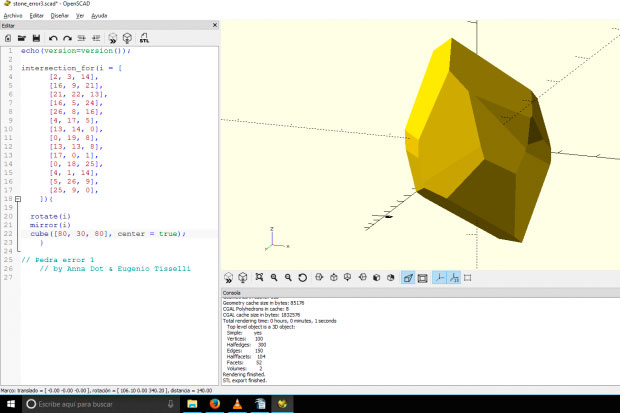Click Render icon in the viewport toolbar
This screenshot has height=413, width=620.
pos(243,277)
